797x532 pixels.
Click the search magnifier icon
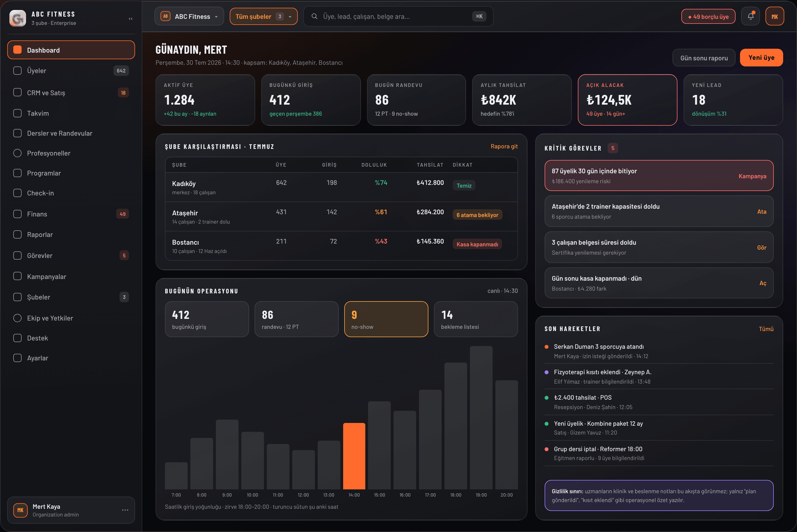tap(314, 16)
